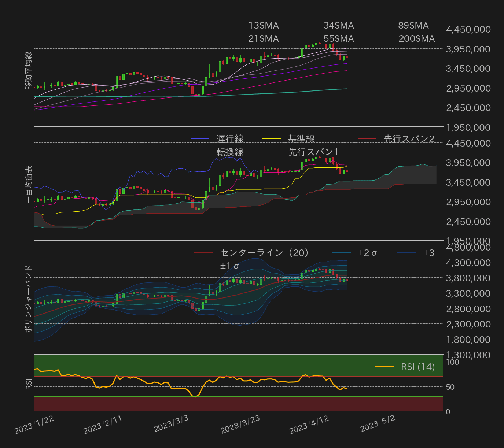504x448 pixels.
Task: Click the 89SMA magenta line icon
Action: [381, 26]
